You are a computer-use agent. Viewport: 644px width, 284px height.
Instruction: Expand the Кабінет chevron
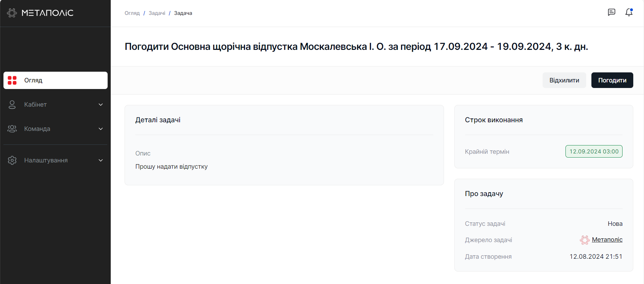(101, 105)
